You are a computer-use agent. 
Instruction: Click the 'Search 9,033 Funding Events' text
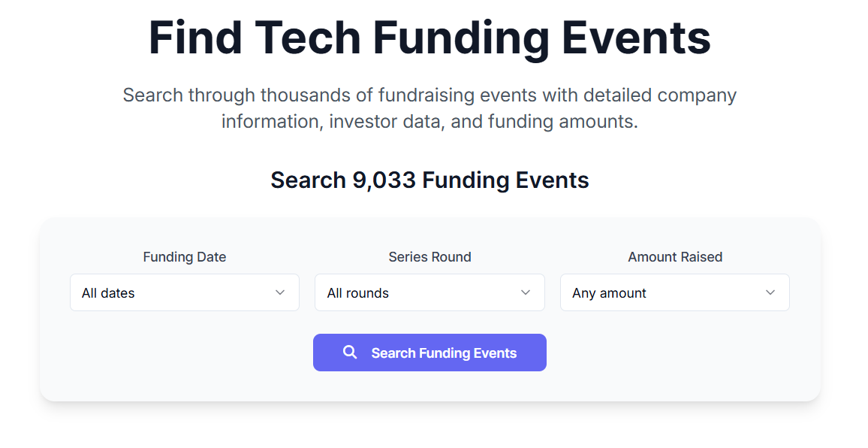pos(429,180)
